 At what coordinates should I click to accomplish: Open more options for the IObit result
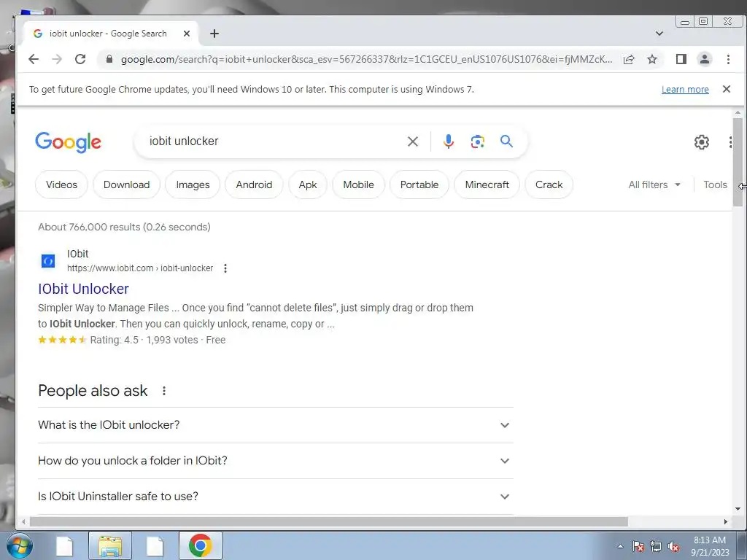225,268
